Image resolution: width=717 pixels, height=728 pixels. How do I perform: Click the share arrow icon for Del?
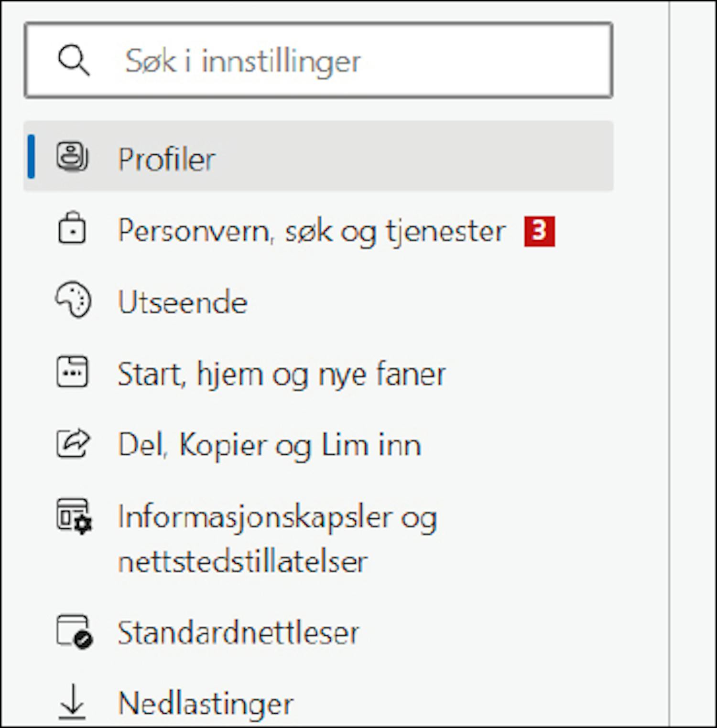[x=73, y=444]
